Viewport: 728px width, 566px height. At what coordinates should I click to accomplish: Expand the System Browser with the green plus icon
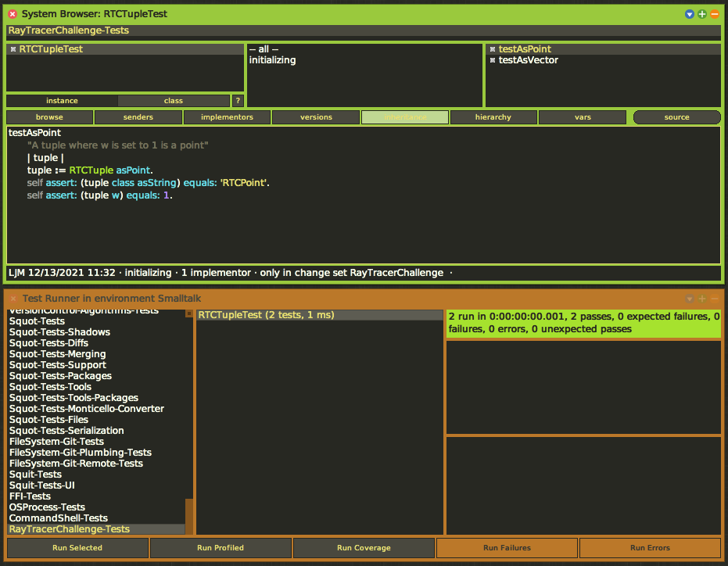coord(702,14)
